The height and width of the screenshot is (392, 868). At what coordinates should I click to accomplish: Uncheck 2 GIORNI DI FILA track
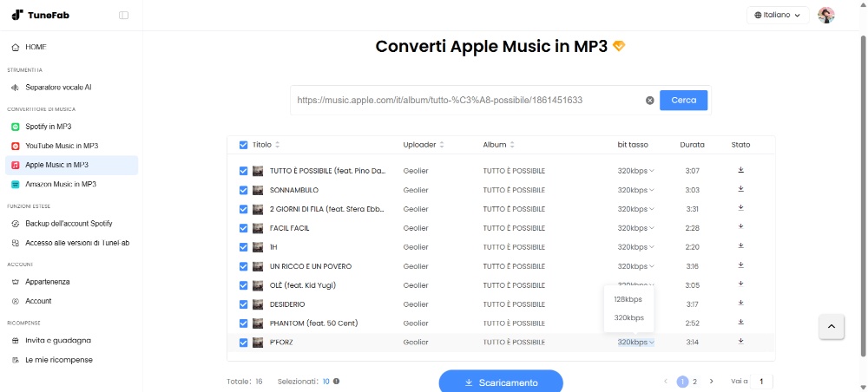(244, 209)
